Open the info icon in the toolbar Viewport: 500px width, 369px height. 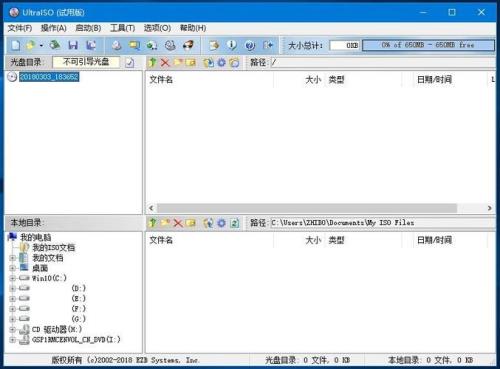point(232,45)
